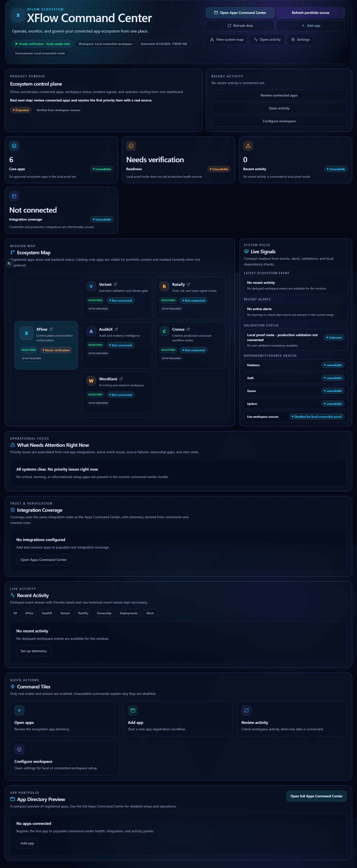Filter recent activity by RatAiFy
Image resolution: width=357 pixels, height=868 pixels.
click(x=83, y=613)
